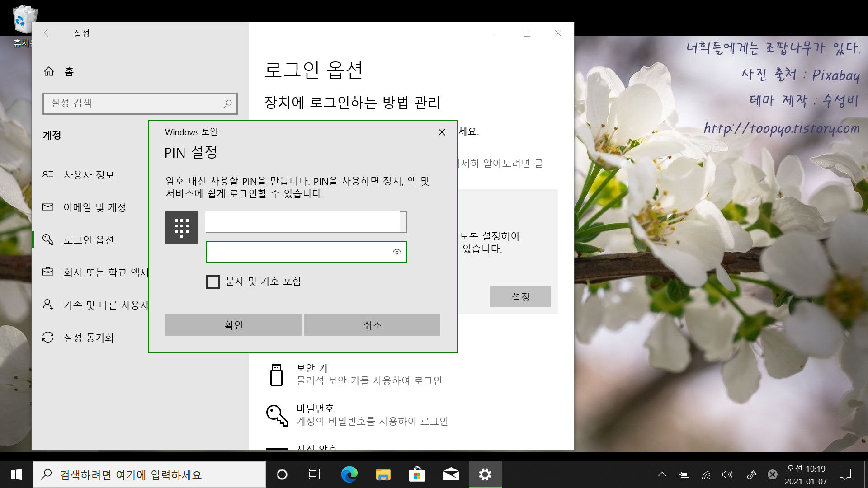Image resolution: width=868 pixels, height=488 pixels.
Task: Show hidden system tray icons chevron
Action: coord(662,474)
